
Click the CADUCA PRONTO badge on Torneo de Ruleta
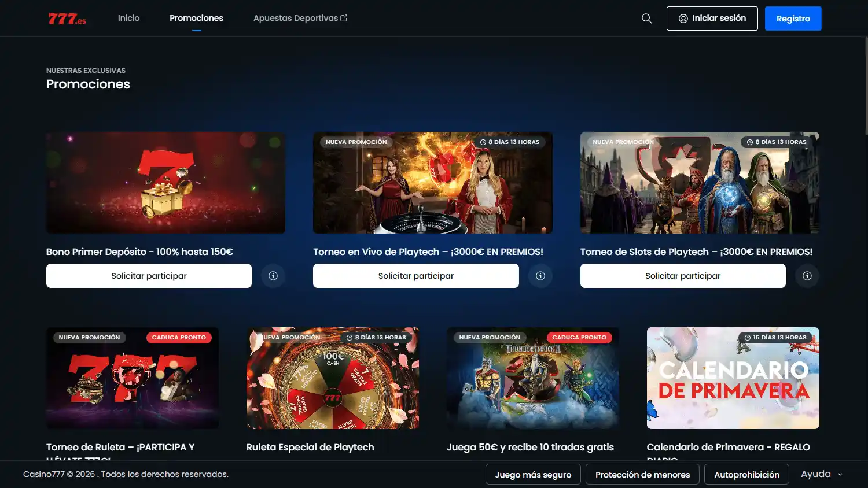coord(179,337)
